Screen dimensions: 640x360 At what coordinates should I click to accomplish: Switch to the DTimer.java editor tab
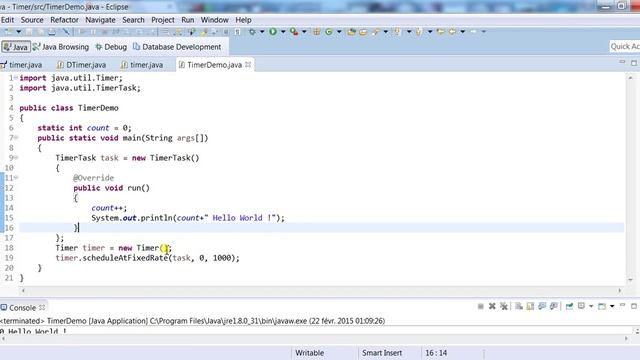point(82,64)
